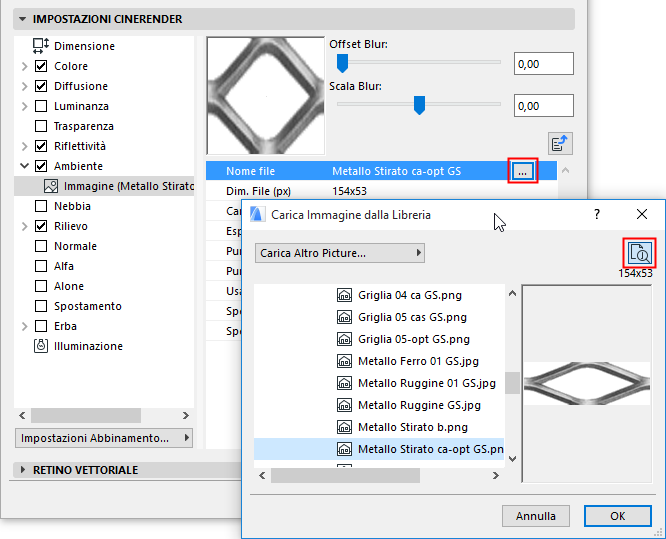Expand the Erba tree node
Image resolution: width=666 pixels, height=539 pixels.
[x=25, y=326]
